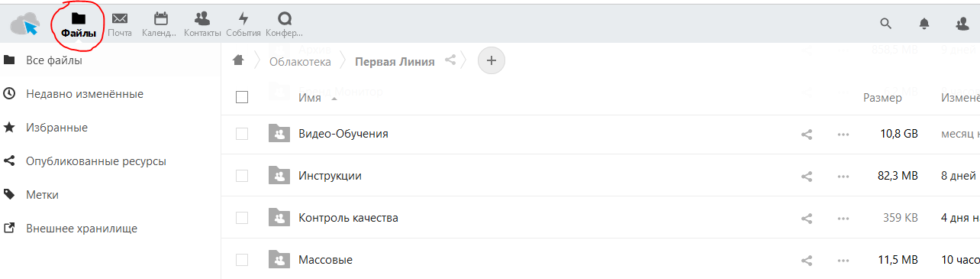Open the three-dots menu for Контроль качества
Screen dimensions: 980x279
tap(843, 218)
